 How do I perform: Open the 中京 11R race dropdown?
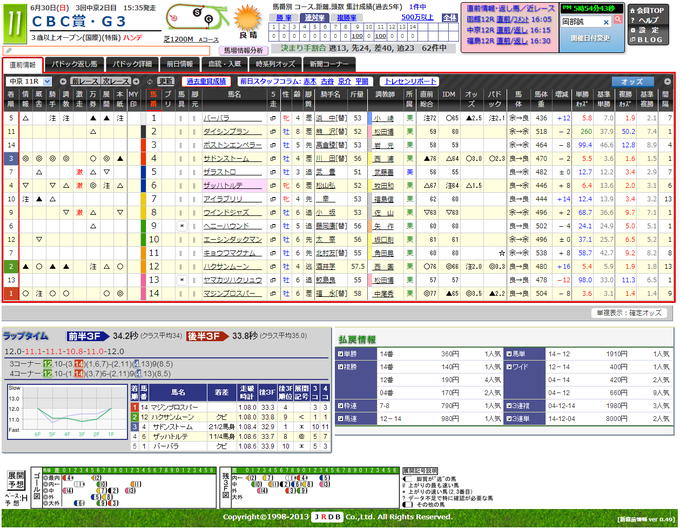[29, 82]
